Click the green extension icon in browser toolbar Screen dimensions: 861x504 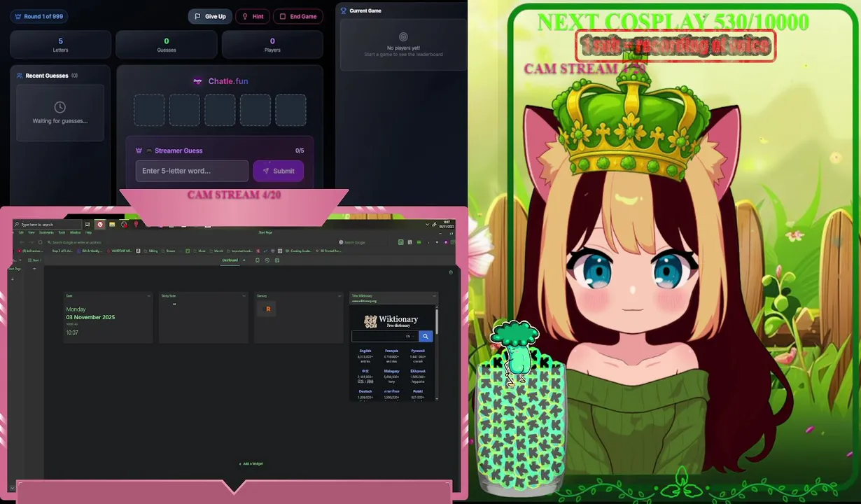point(419,242)
